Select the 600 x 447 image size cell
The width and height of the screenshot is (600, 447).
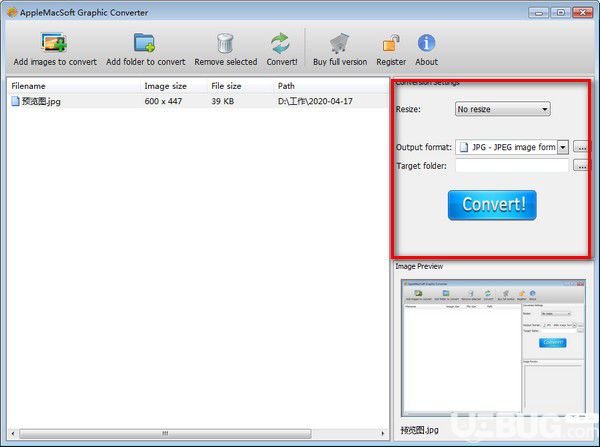point(163,101)
